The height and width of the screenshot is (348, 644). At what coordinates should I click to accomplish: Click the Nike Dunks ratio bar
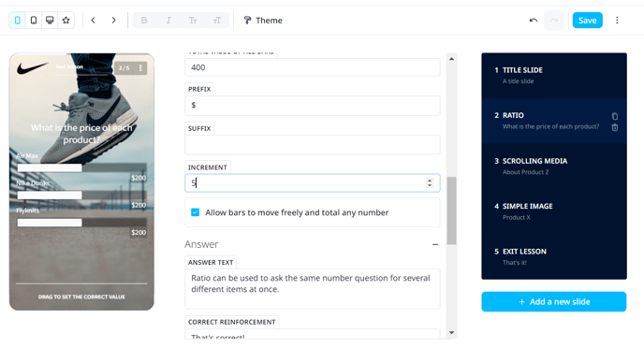[81, 196]
